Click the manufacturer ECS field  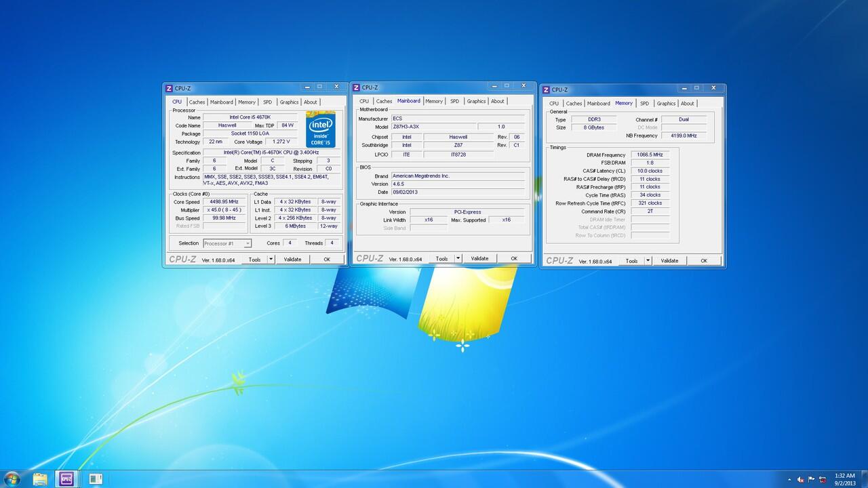[458, 119]
